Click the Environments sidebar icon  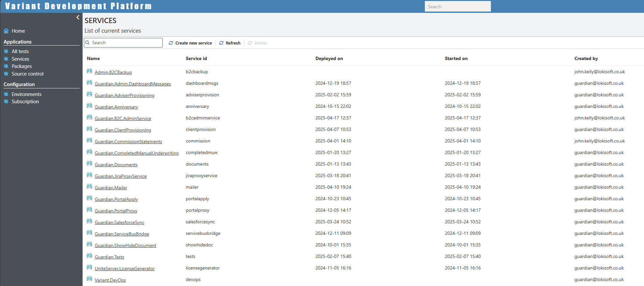(x=6, y=94)
